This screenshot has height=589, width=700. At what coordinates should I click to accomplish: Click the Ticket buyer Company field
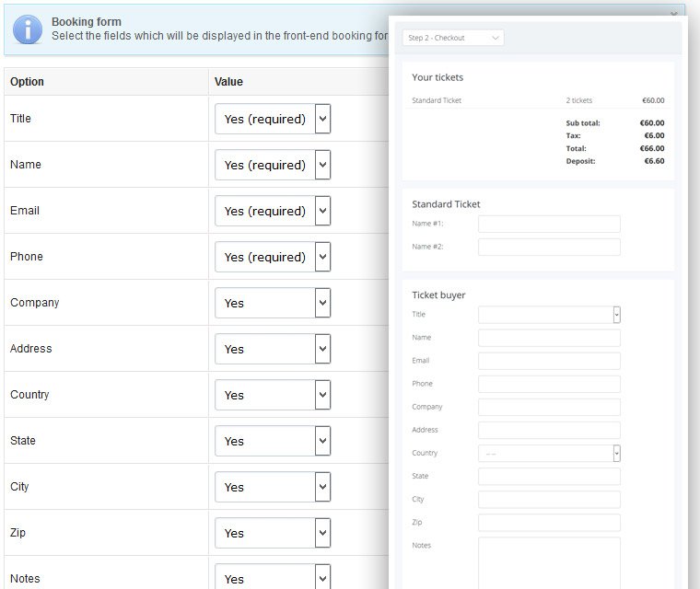tap(549, 407)
